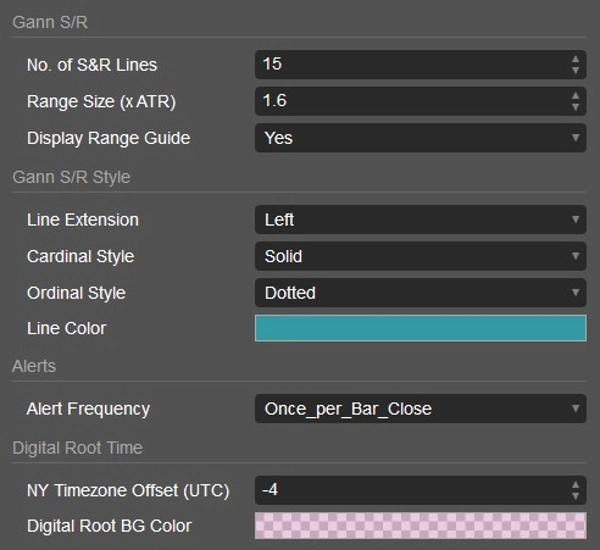This screenshot has height=550, width=600.
Task: Click the Digital Root Time section header
Action: (x=77, y=448)
